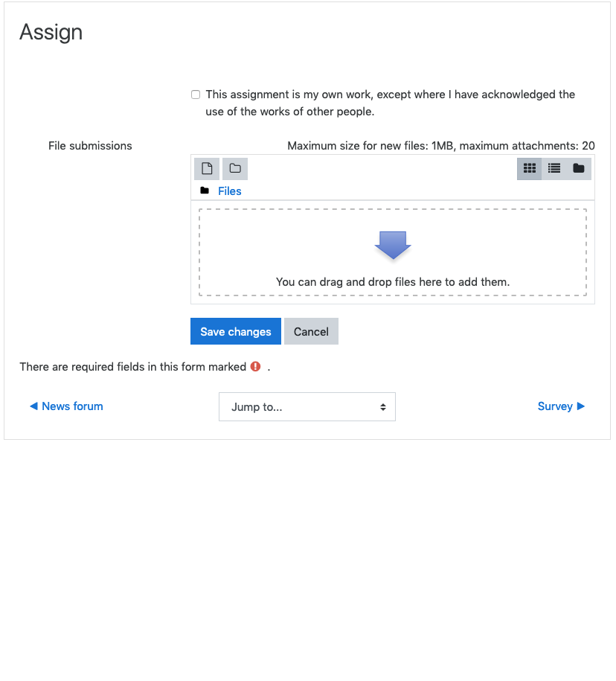Click Save changes button
Image resolution: width=616 pixels, height=681 pixels.
(x=236, y=331)
